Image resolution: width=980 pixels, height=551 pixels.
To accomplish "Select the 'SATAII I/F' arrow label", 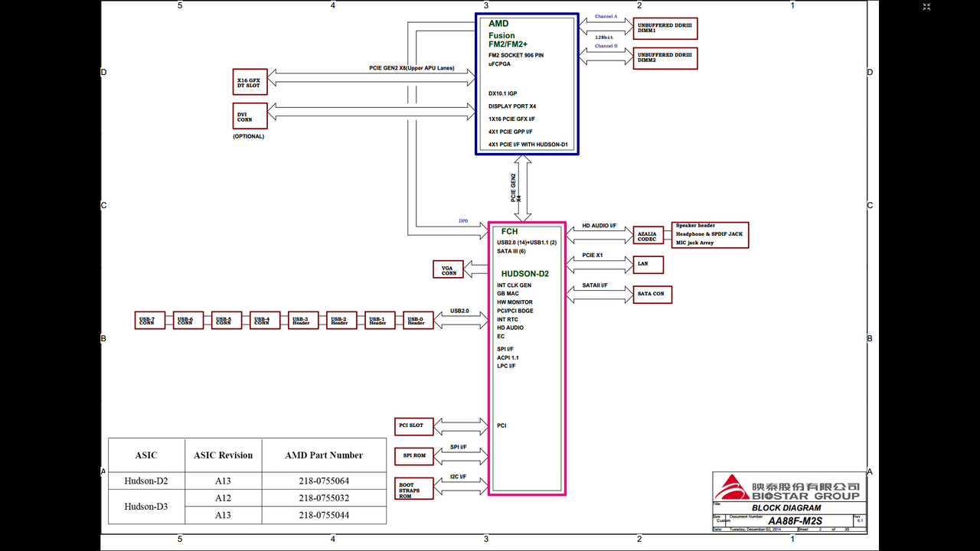I will pos(594,285).
